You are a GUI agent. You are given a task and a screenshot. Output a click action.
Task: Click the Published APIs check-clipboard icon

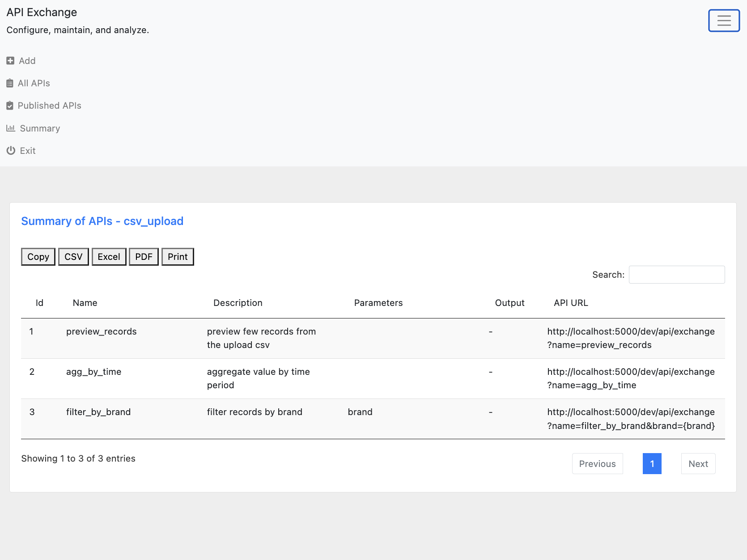[10, 106]
